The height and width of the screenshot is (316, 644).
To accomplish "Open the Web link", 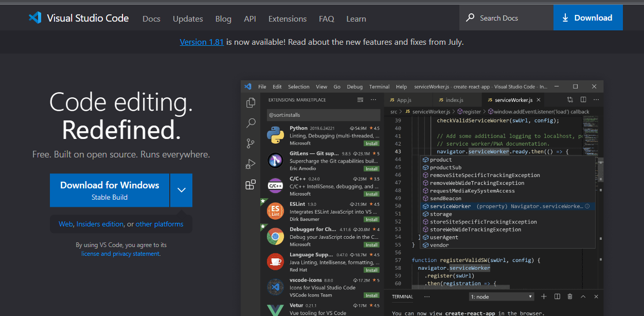I will pos(66,224).
